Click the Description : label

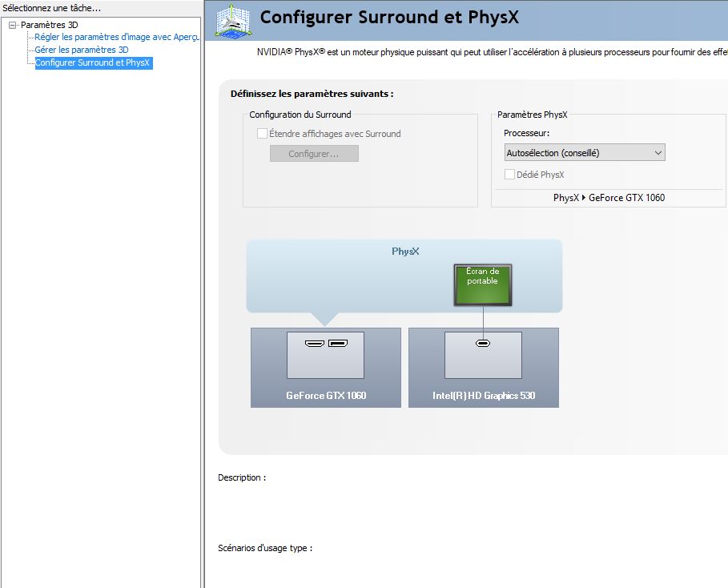coord(242,477)
